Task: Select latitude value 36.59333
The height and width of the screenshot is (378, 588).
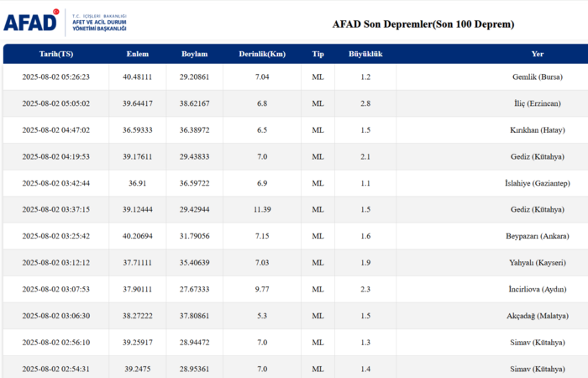Action: tap(138, 130)
